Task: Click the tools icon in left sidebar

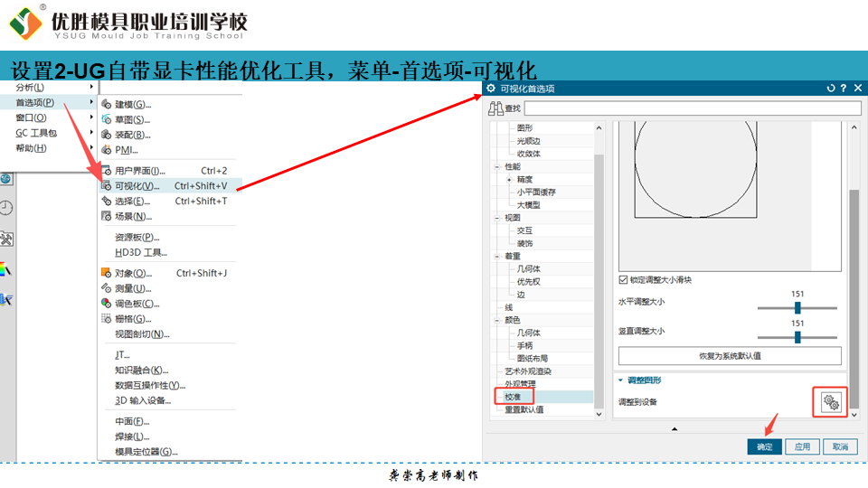Action: tap(6, 239)
